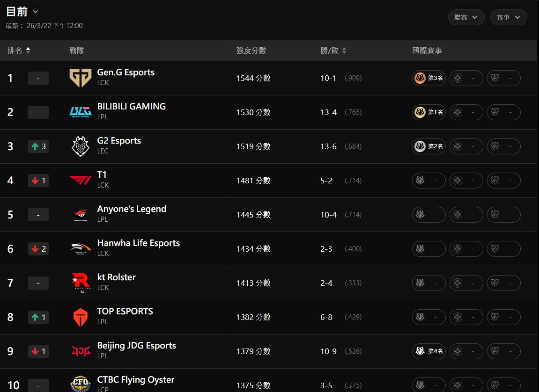539x392 pixels.
Task: Open the 目前 time period dropdown
Action: pyautogui.click(x=22, y=12)
